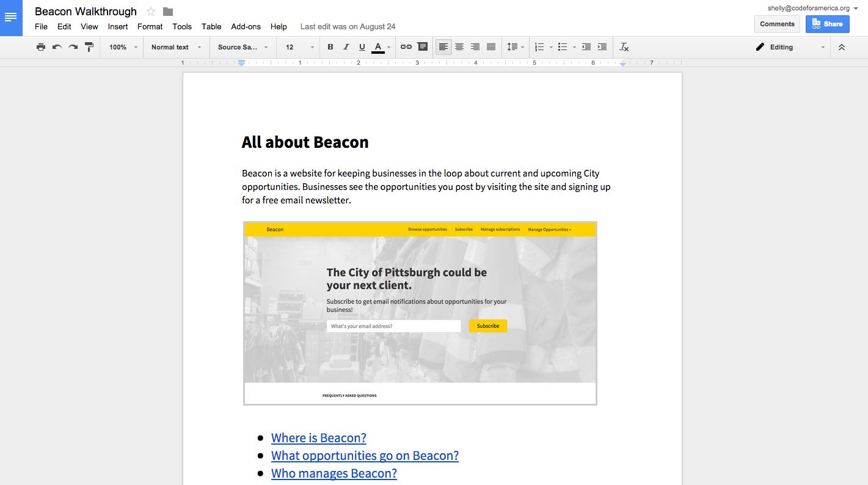
Task: Click the Undo arrow icon
Action: click(57, 47)
